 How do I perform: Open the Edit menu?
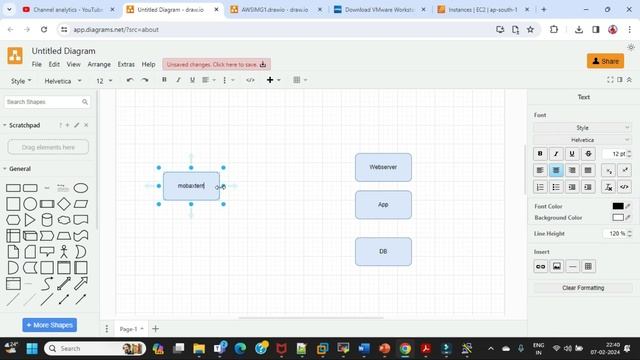tap(54, 64)
